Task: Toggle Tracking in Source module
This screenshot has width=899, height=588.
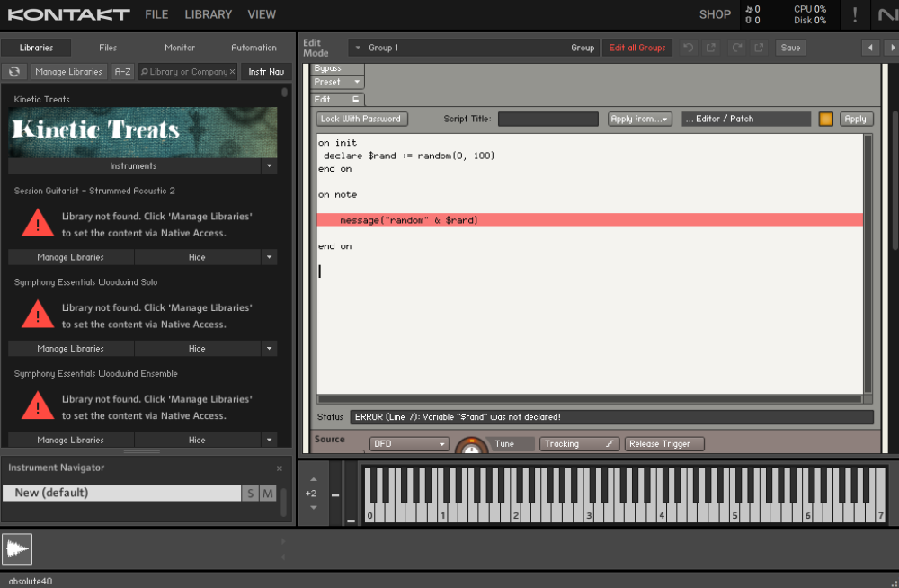Action: [578, 444]
